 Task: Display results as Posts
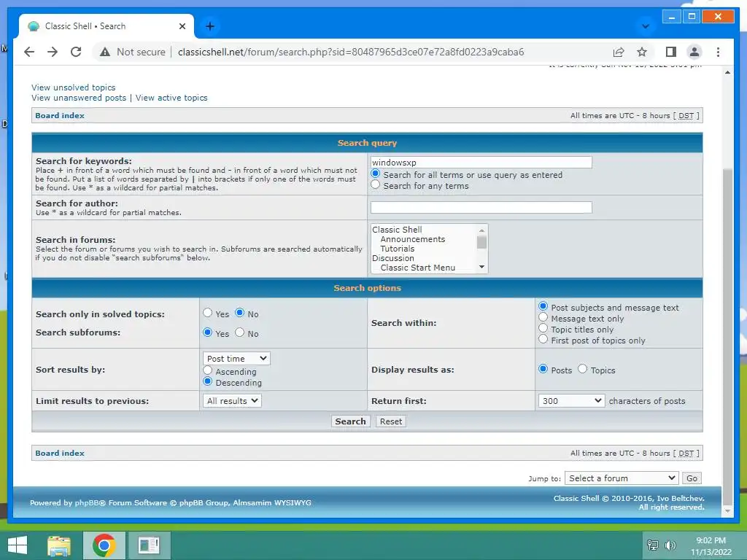(x=543, y=368)
